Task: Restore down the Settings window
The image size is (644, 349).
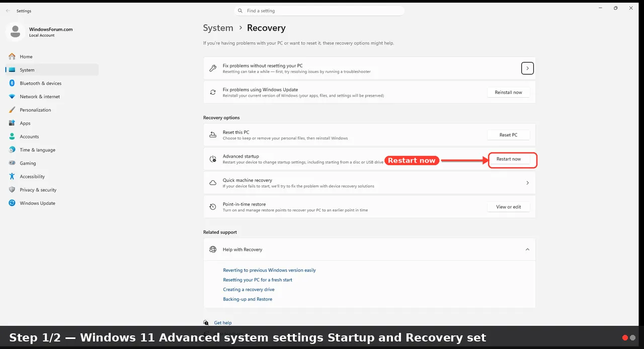Action: pos(615,8)
